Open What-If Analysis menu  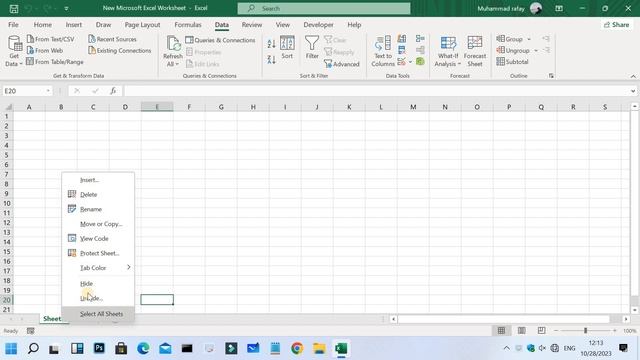pos(448,51)
